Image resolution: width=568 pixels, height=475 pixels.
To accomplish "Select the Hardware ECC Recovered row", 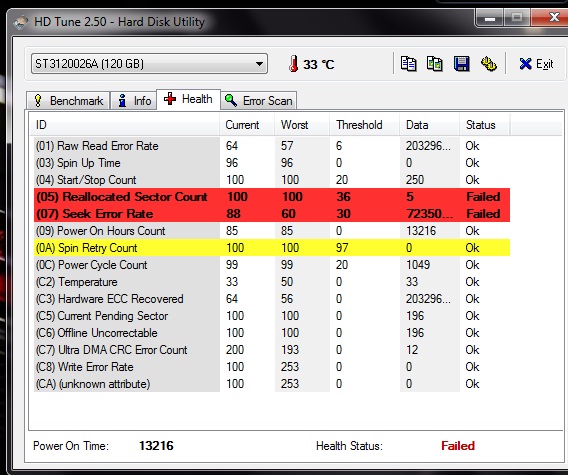I will pos(272,299).
